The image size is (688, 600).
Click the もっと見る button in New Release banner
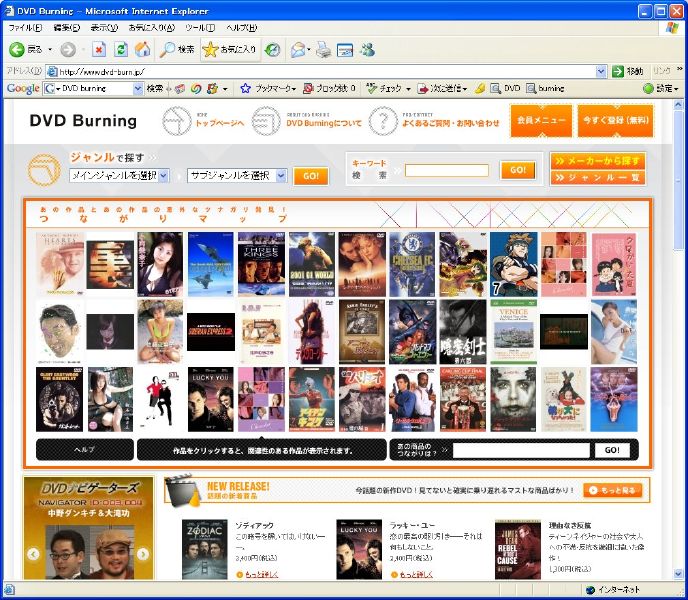coord(613,491)
